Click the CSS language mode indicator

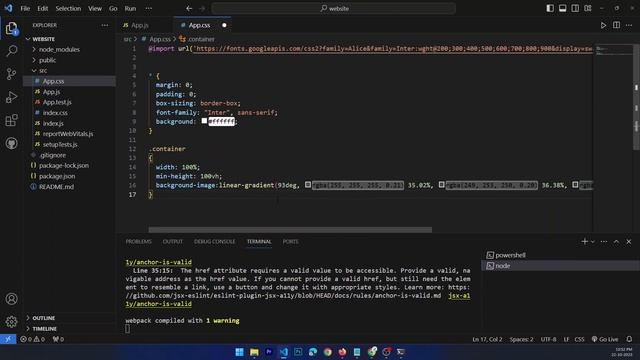579,339
